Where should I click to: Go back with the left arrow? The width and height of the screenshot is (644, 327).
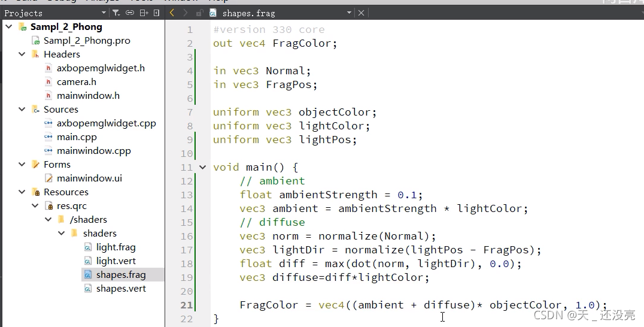172,13
